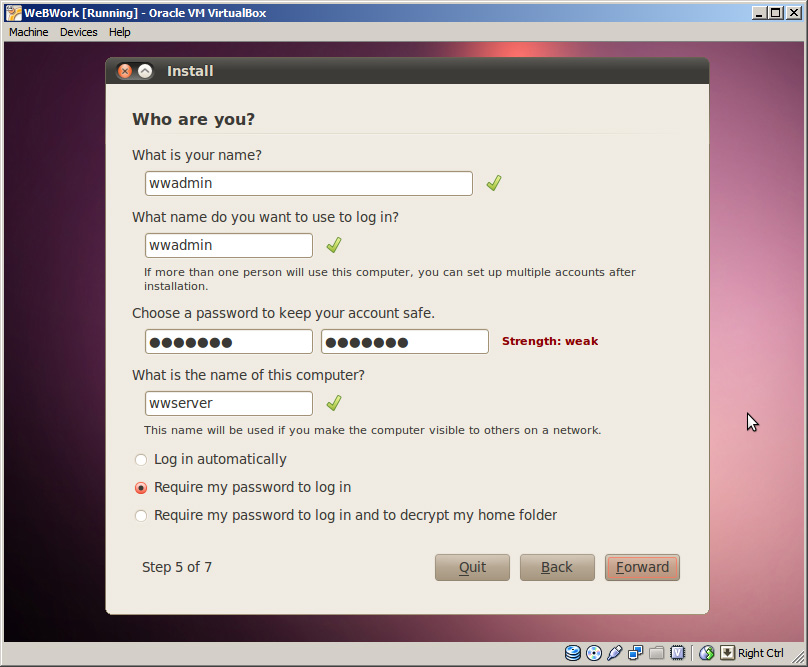Click the 'Who are you?' heading
808x667 pixels.
tap(193, 119)
